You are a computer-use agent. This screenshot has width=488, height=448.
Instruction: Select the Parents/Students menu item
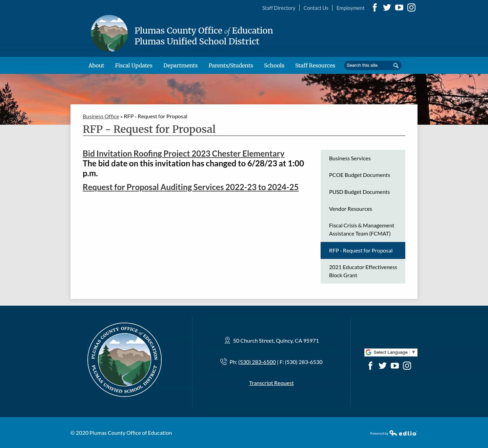(230, 65)
